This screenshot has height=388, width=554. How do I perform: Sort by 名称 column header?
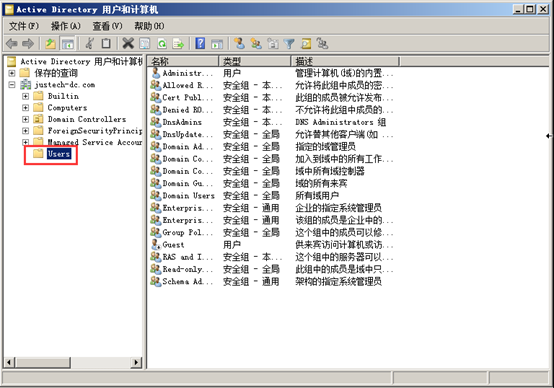[x=183, y=61]
